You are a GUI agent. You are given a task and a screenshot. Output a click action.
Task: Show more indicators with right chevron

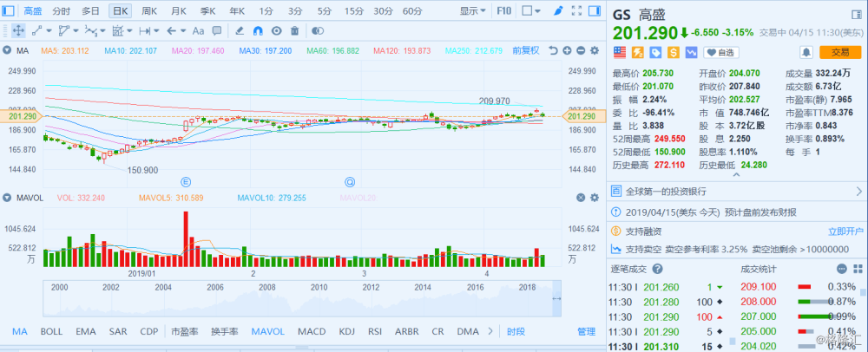tap(490, 331)
